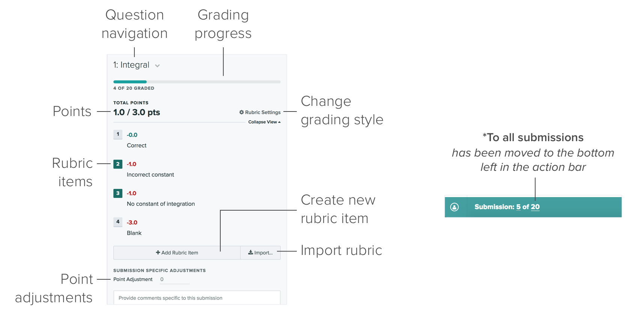Click submission number 5 link
The height and width of the screenshot is (318, 644).
point(518,207)
